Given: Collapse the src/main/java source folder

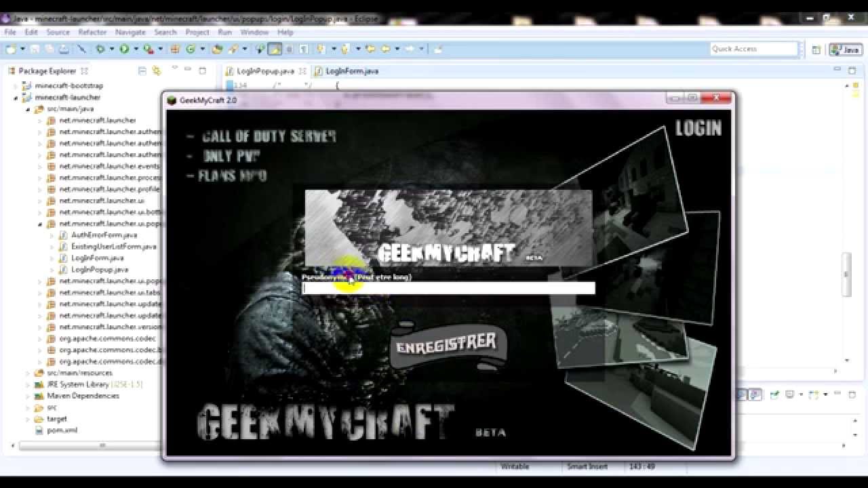Looking at the screenshot, I should [x=28, y=109].
